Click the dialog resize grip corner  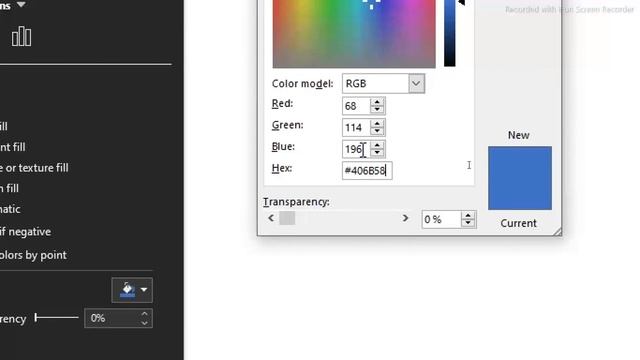point(557,231)
